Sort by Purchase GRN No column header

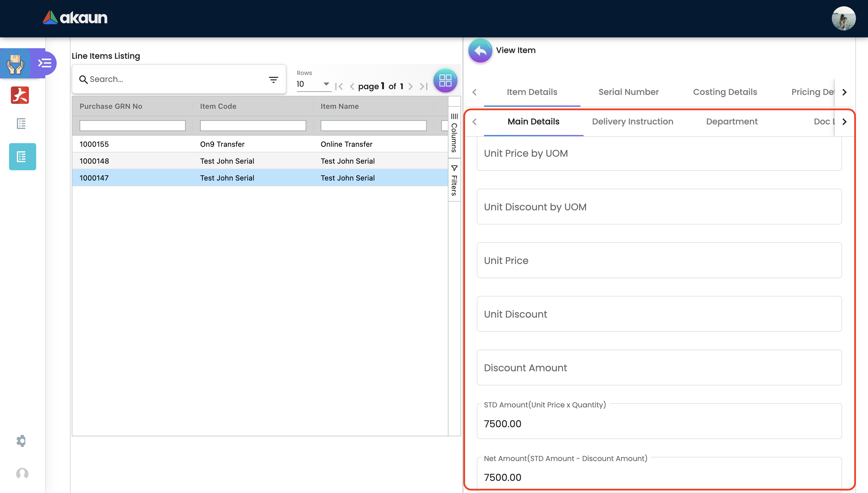point(111,106)
